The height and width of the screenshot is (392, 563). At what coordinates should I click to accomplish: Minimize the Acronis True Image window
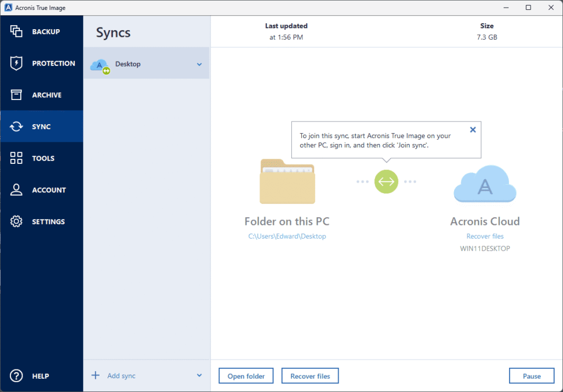click(x=506, y=8)
